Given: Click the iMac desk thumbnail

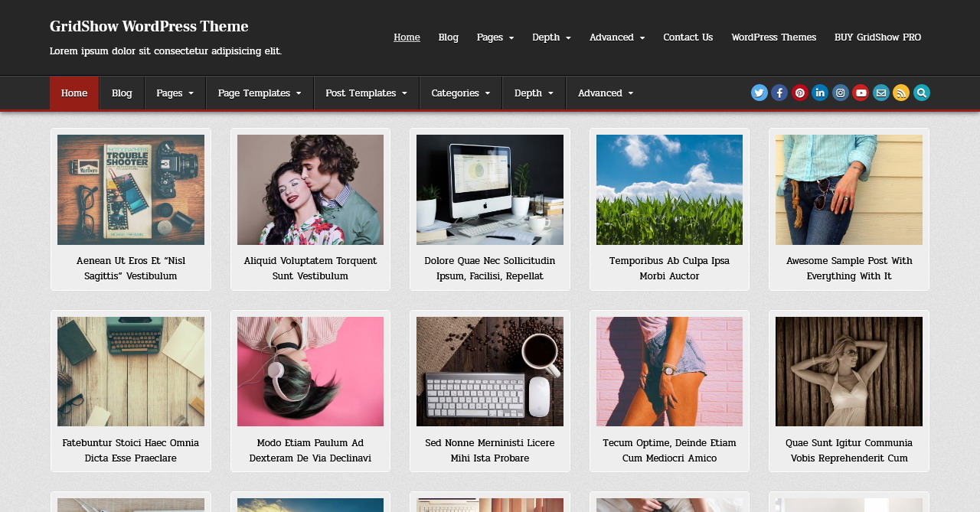Looking at the screenshot, I should [x=490, y=190].
